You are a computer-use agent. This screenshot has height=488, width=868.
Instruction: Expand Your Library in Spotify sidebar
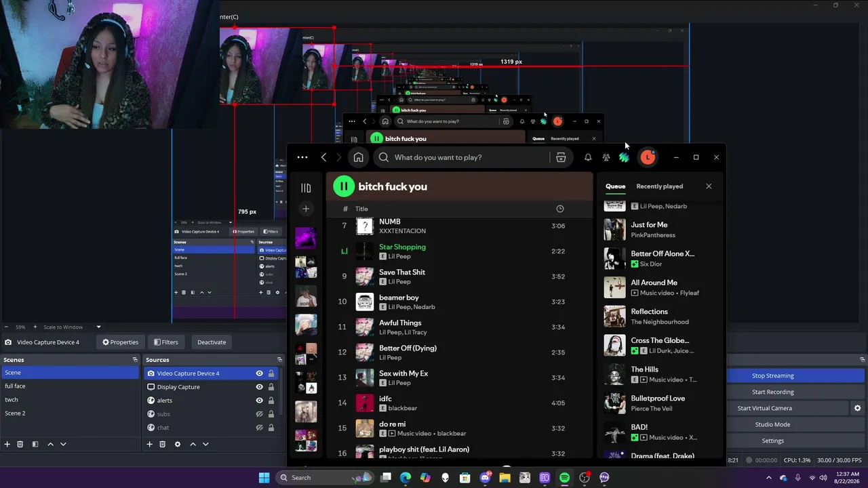(x=306, y=188)
